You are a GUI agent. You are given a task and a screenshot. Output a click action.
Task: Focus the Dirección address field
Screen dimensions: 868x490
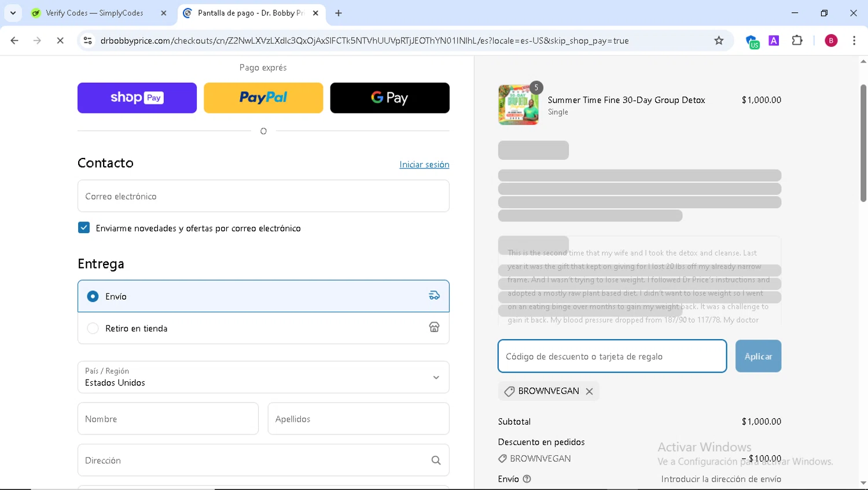pyautogui.click(x=263, y=460)
